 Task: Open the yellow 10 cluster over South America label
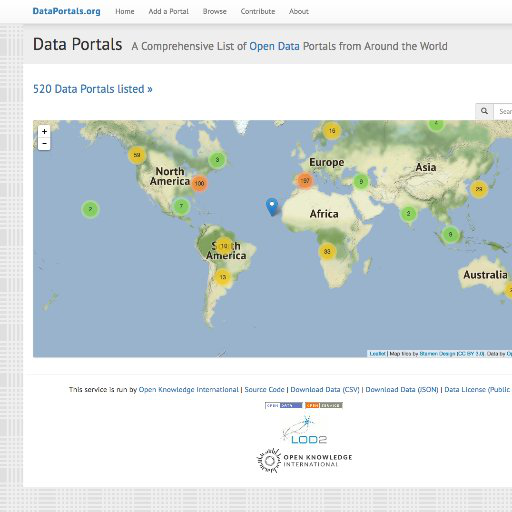[x=224, y=246]
